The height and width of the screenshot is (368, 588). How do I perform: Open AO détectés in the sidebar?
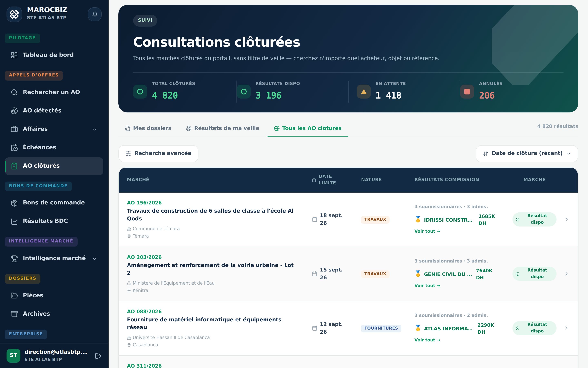(x=54, y=111)
